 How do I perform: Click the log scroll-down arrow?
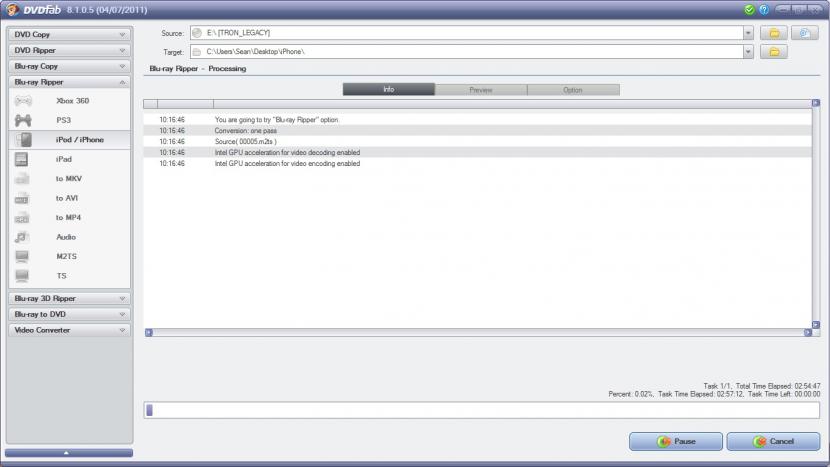(x=816, y=325)
